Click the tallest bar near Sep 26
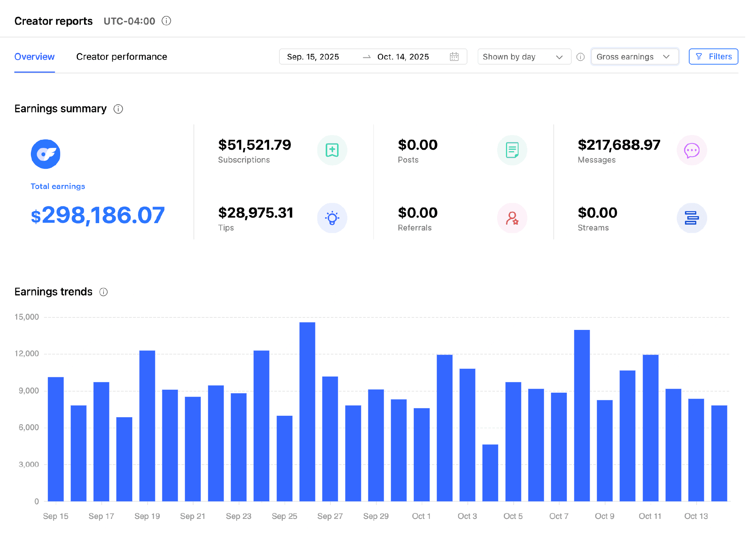The width and height of the screenshot is (752, 560). [307, 411]
